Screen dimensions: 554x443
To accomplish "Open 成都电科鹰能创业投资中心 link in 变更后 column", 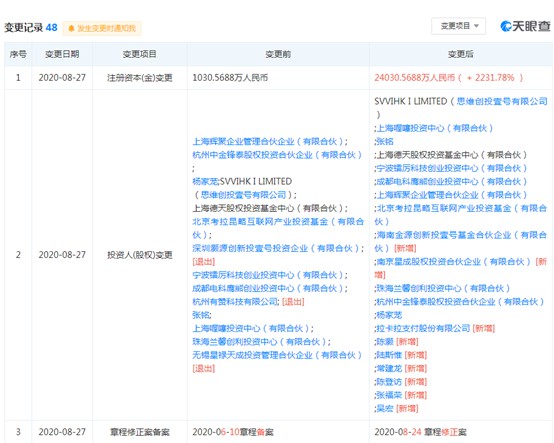I will 452,182.
